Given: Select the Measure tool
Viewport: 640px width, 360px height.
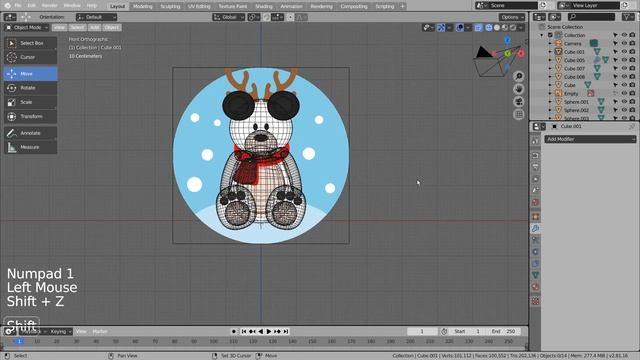Looking at the screenshot, I should click(31, 147).
